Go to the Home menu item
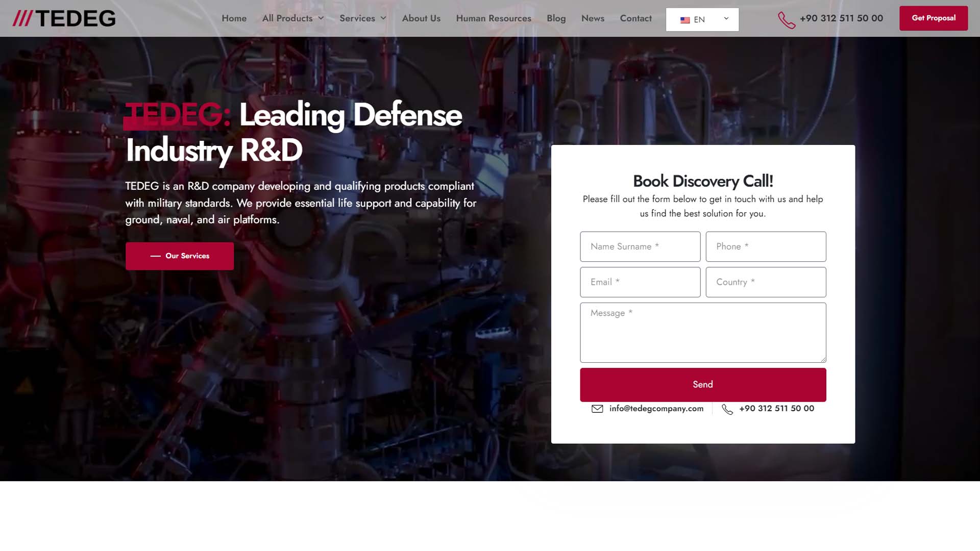Viewport: 980px width, 551px height. (x=234, y=18)
